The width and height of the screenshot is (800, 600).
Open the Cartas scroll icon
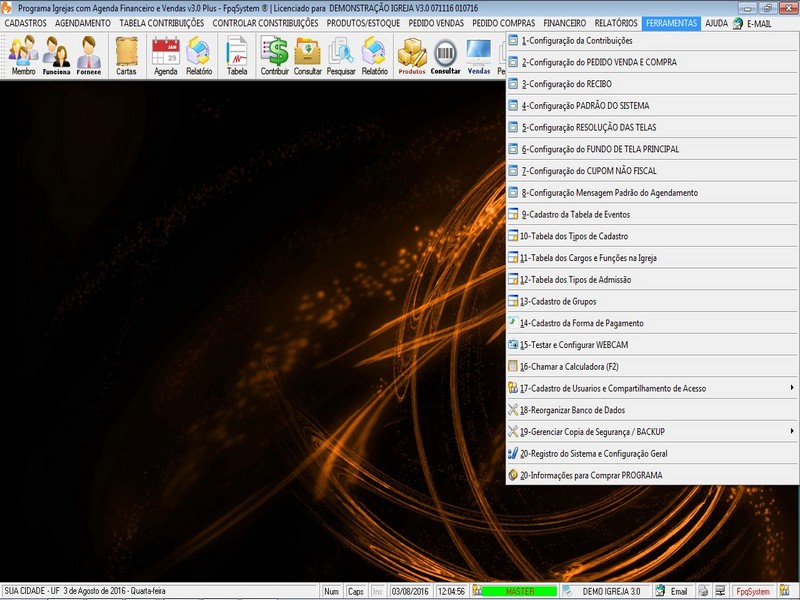(x=126, y=55)
